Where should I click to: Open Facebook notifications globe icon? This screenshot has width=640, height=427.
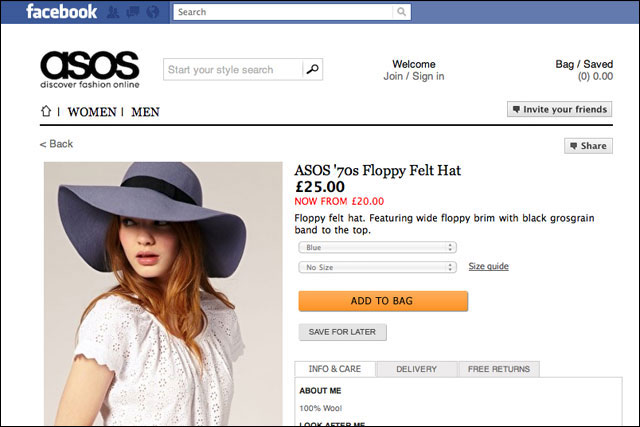[x=153, y=12]
